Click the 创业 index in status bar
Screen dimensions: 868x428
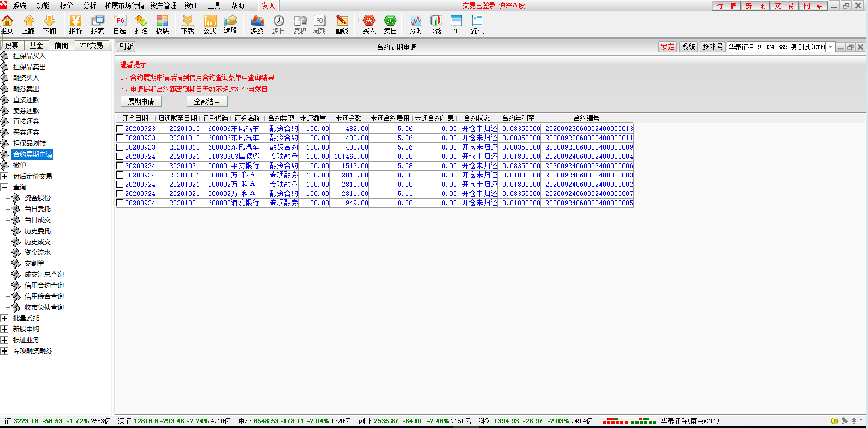[414, 421]
